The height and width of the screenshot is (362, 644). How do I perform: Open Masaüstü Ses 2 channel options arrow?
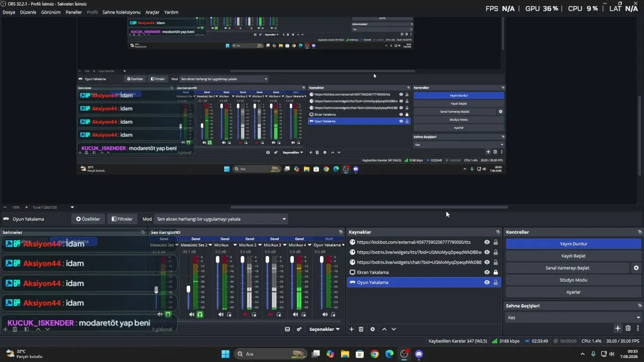pos(211,245)
